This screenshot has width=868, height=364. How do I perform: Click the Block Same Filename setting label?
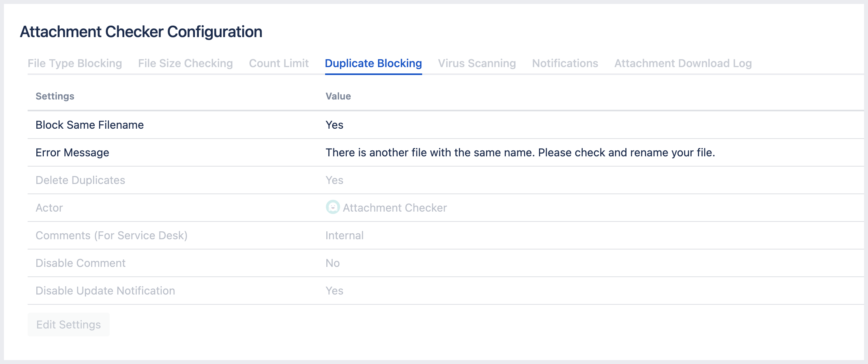pyautogui.click(x=90, y=125)
